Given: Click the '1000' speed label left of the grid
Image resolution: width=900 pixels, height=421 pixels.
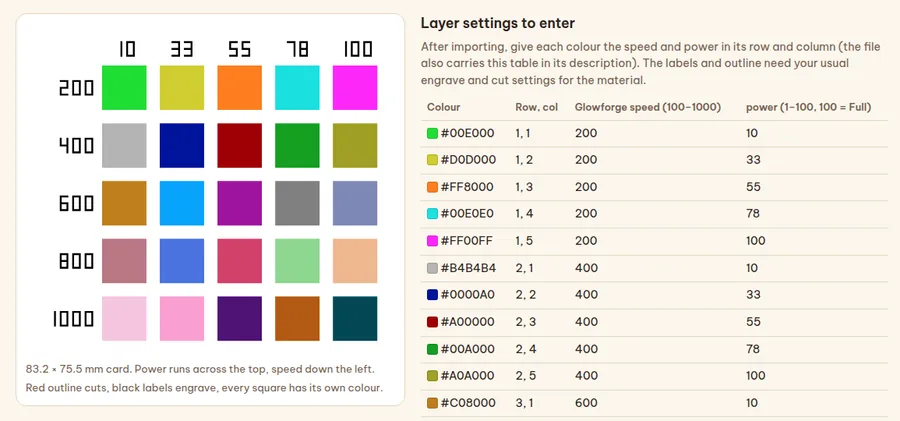Looking at the screenshot, I should (73, 319).
